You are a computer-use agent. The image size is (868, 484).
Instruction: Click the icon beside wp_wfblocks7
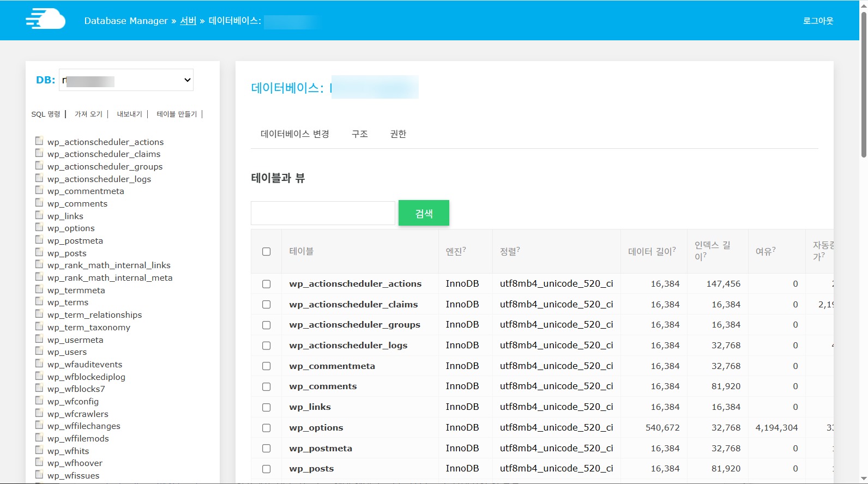click(39, 388)
